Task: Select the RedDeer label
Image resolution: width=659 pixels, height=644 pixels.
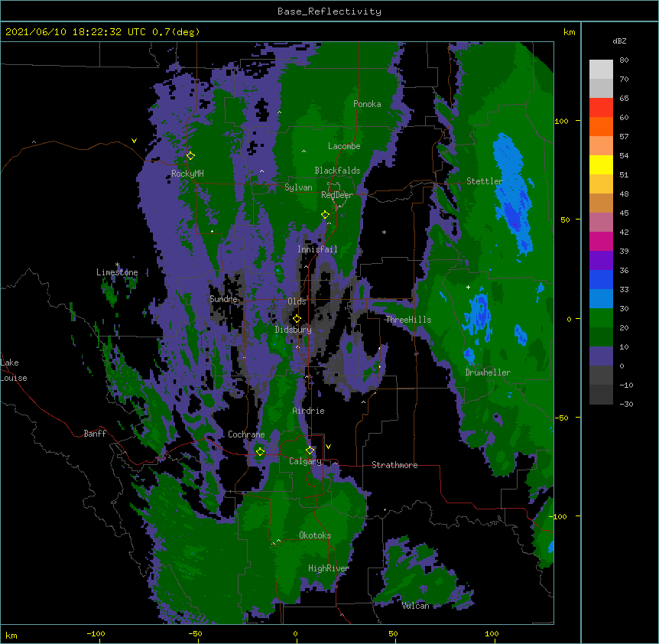Action: click(x=337, y=195)
